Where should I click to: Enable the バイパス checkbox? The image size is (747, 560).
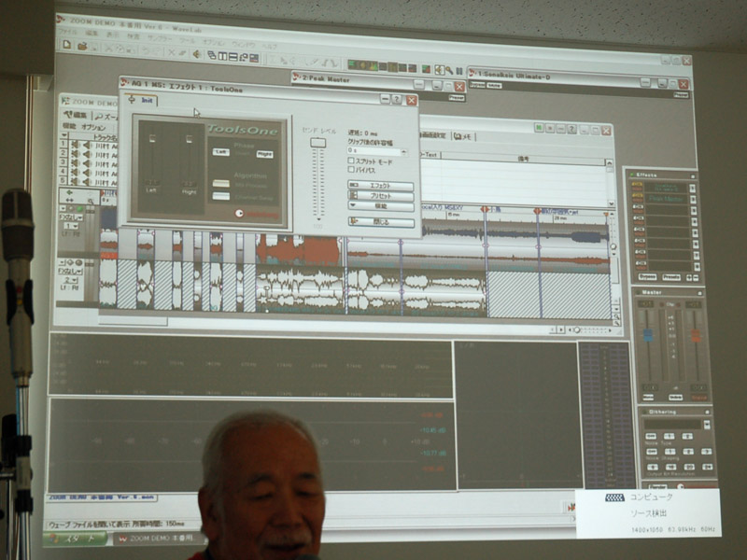pyautogui.click(x=352, y=170)
